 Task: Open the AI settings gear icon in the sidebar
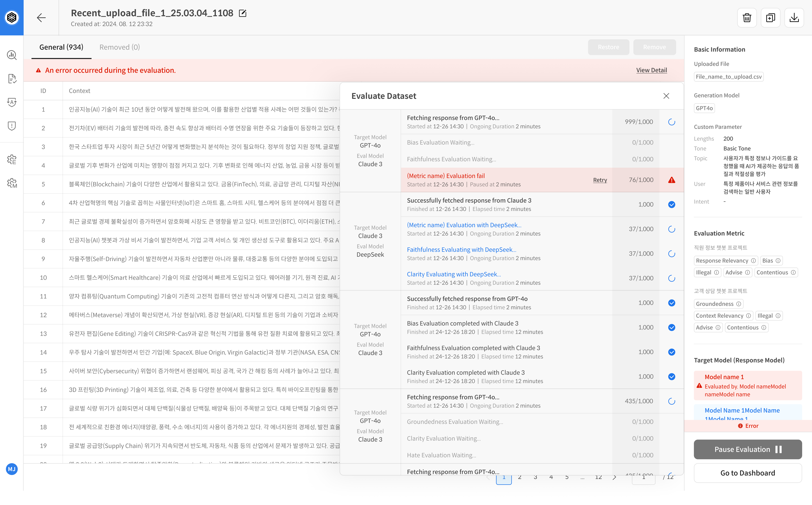[x=12, y=160]
